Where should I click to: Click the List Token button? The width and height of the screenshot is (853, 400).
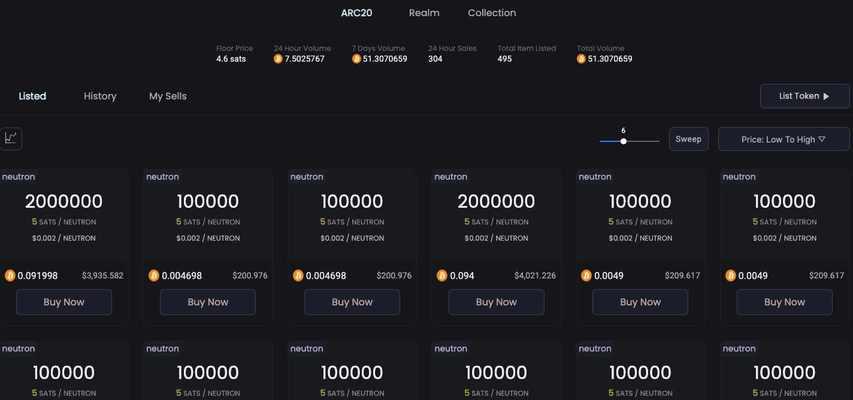805,96
